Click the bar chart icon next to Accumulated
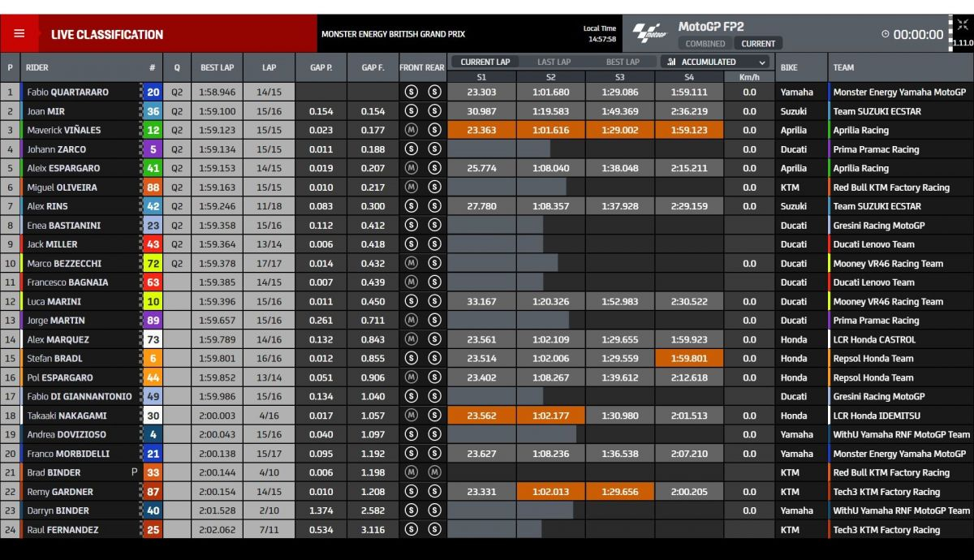 pyautogui.click(x=671, y=62)
